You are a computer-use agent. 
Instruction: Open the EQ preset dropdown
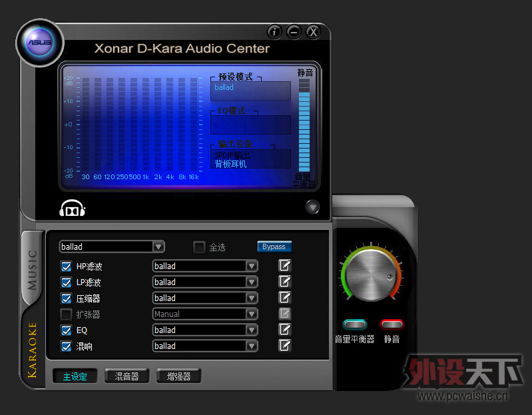[x=205, y=330]
